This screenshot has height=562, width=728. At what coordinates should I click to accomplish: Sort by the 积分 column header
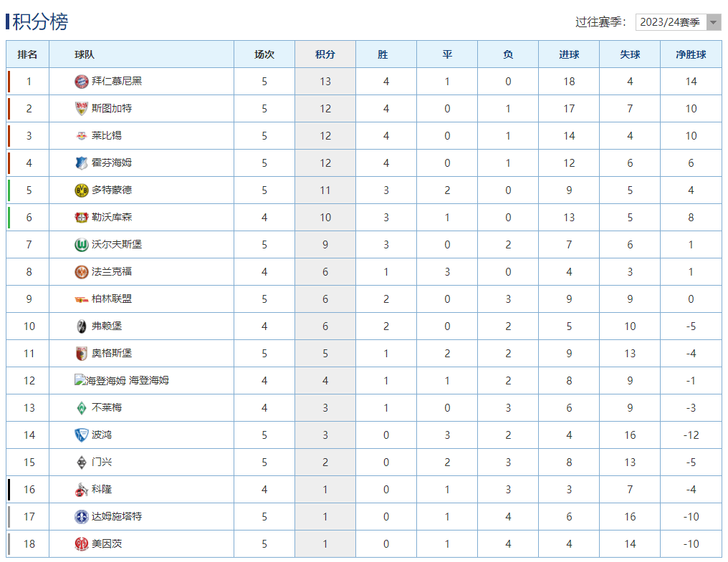click(325, 54)
